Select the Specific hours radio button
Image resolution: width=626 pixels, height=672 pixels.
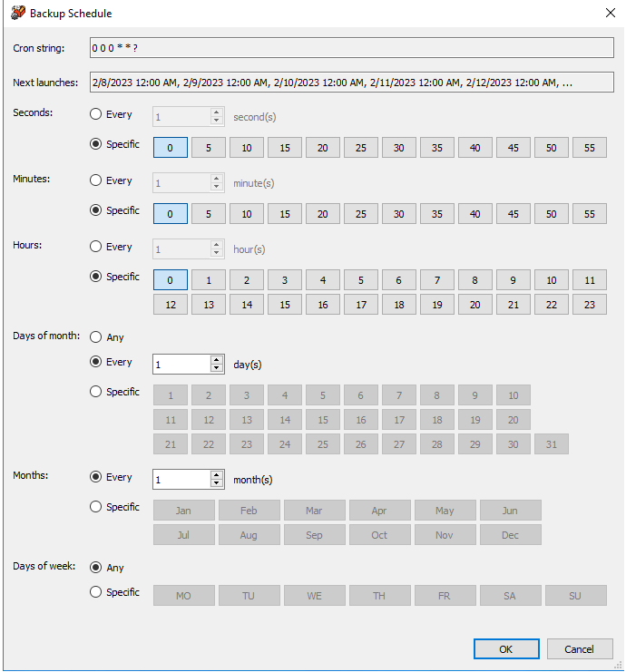tap(95, 277)
